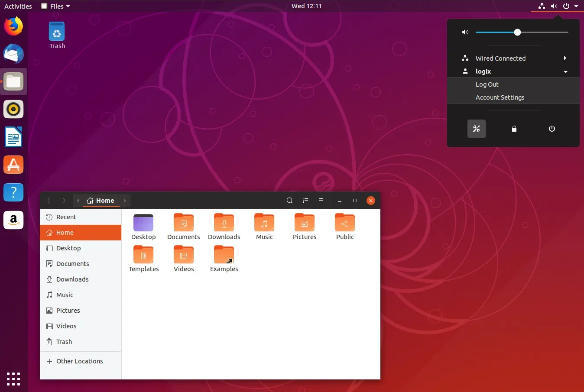The height and width of the screenshot is (392, 584).
Task: Select Videos in Files sidebar
Action: 81,326
